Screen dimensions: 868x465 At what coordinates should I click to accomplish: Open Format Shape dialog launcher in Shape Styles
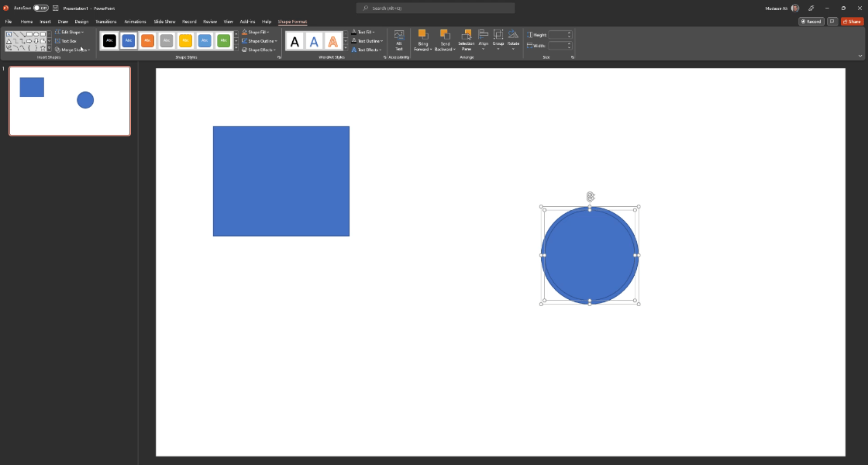(279, 57)
